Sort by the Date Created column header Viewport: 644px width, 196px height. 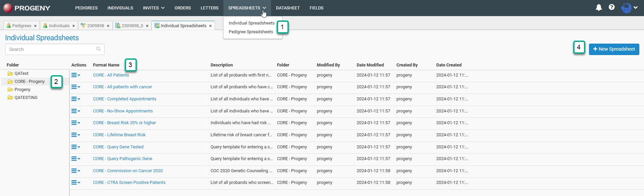(x=449, y=65)
